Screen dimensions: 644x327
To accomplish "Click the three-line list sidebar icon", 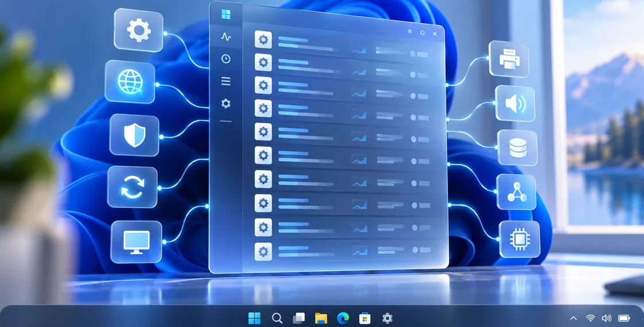I will tap(226, 81).
